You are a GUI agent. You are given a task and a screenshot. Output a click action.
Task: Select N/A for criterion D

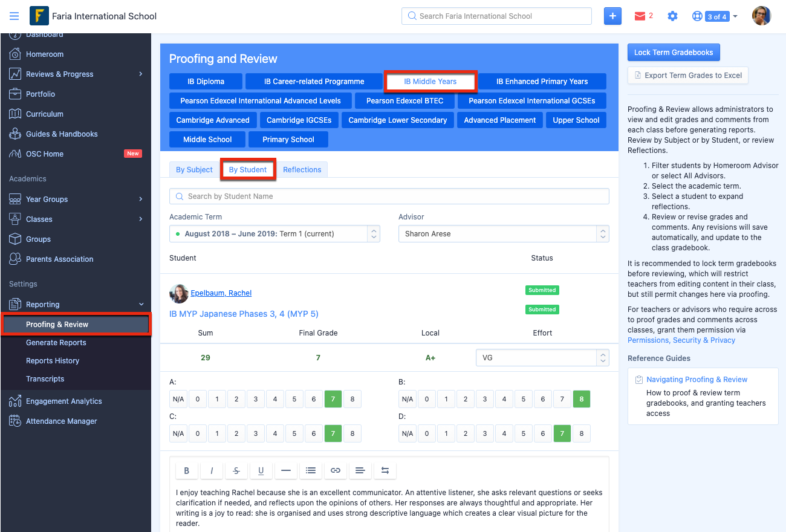[408, 433]
